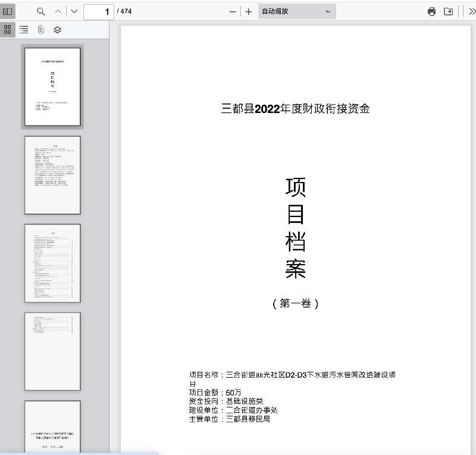Click the （第一卷） volume label
Viewport: 476px width, 455px height.
(295, 303)
